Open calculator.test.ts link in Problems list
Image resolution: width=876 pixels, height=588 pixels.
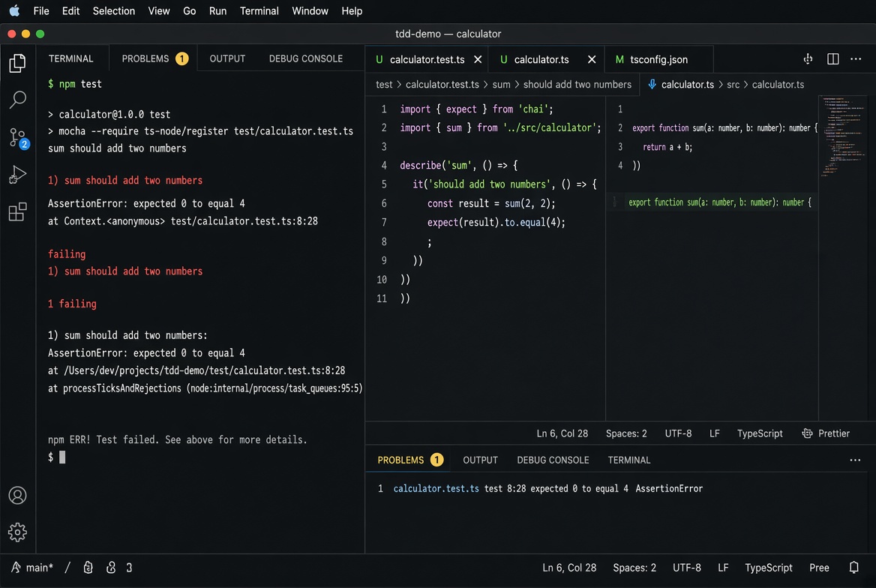click(436, 488)
